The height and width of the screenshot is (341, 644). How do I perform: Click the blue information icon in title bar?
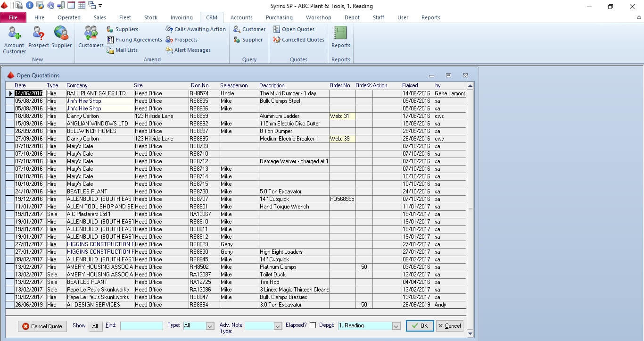pyautogui.click(x=29, y=6)
